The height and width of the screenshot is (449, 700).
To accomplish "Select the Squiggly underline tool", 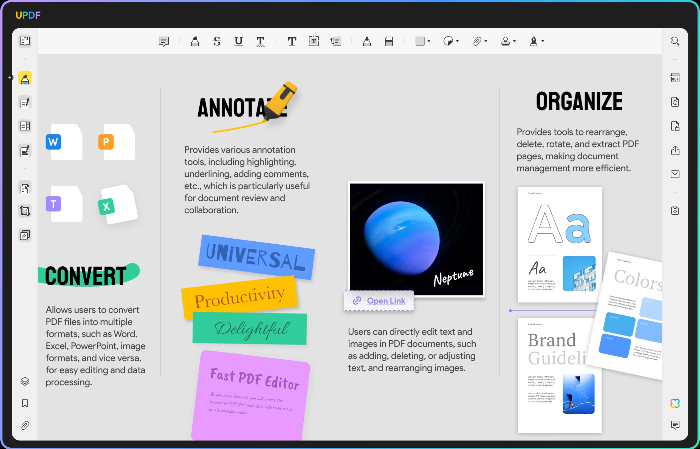I will [x=260, y=42].
